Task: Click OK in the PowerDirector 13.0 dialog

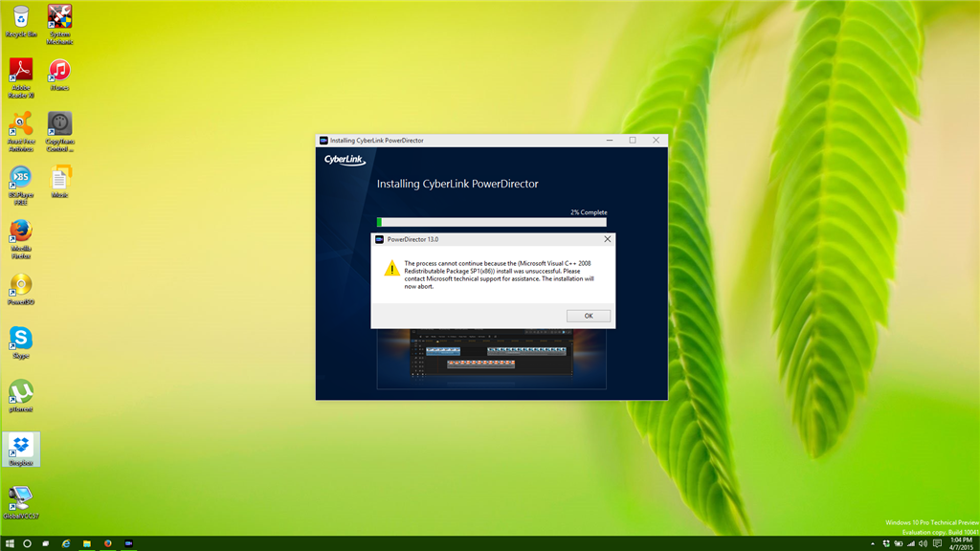Action: tap(589, 316)
